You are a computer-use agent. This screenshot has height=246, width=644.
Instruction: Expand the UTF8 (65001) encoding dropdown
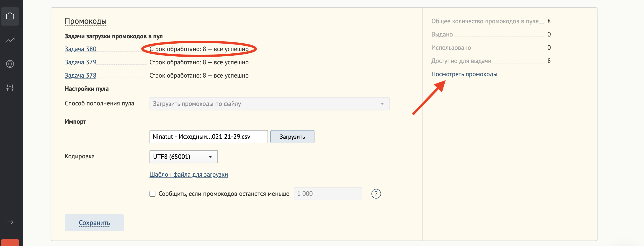coord(183,157)
